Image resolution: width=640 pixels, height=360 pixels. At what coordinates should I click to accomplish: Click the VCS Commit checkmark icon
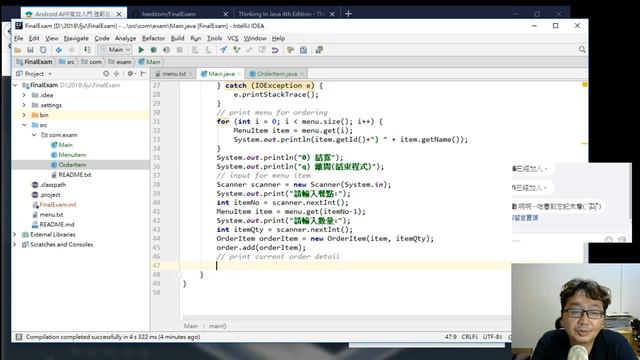click(x=236, y=50)
